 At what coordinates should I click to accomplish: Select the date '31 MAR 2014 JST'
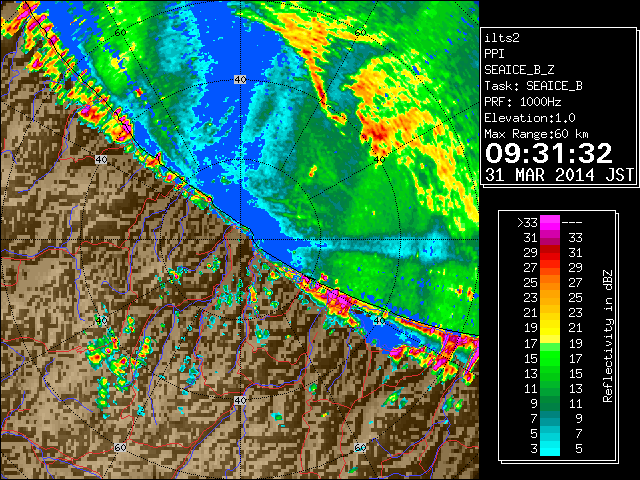click(560, 175)
